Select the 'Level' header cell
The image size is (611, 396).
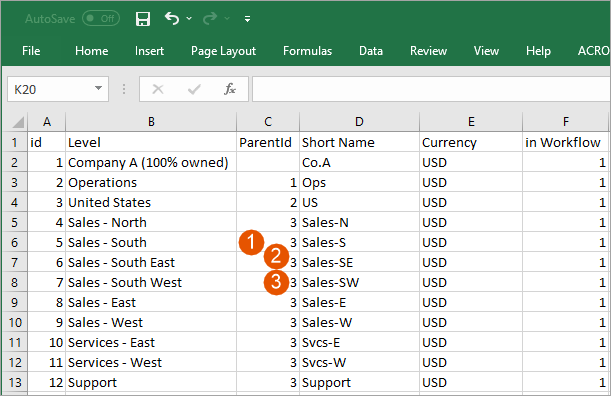tap(151, 142)
